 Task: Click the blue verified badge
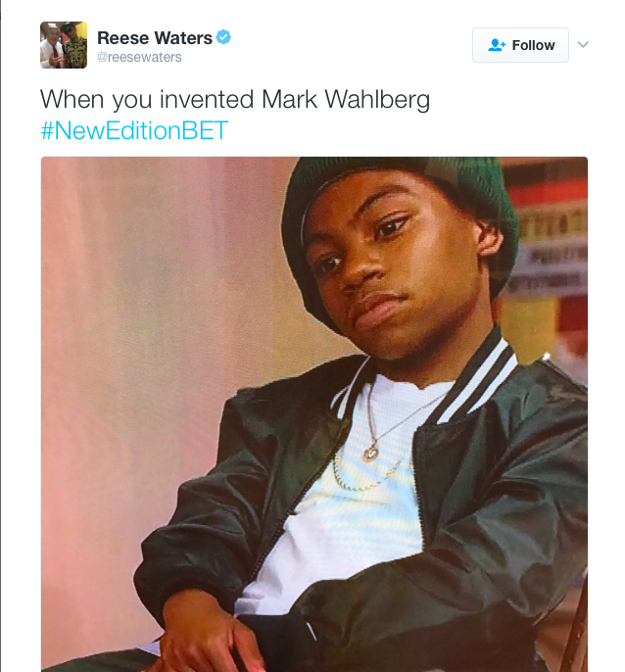[223, 37]
